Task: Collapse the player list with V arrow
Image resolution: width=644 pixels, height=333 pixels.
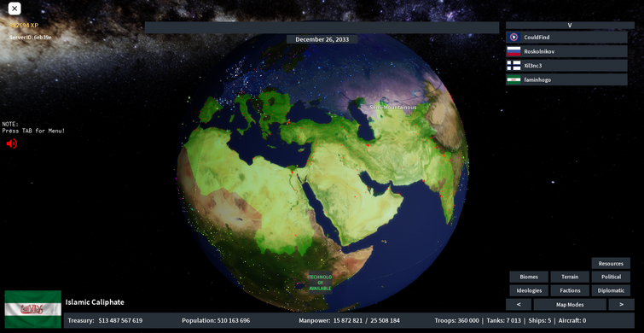Action: point(570,25)
